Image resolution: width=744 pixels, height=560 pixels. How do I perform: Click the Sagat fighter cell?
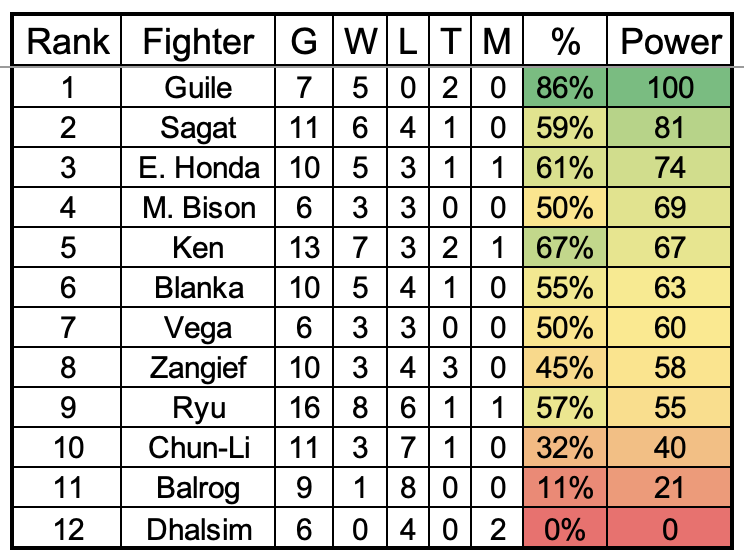198,127
